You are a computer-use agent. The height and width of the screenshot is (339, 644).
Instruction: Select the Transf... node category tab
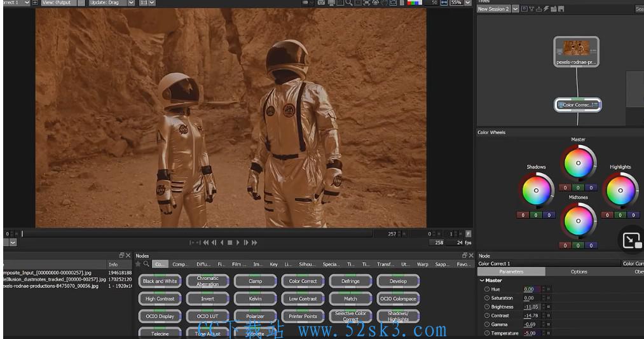click(385, 264)
